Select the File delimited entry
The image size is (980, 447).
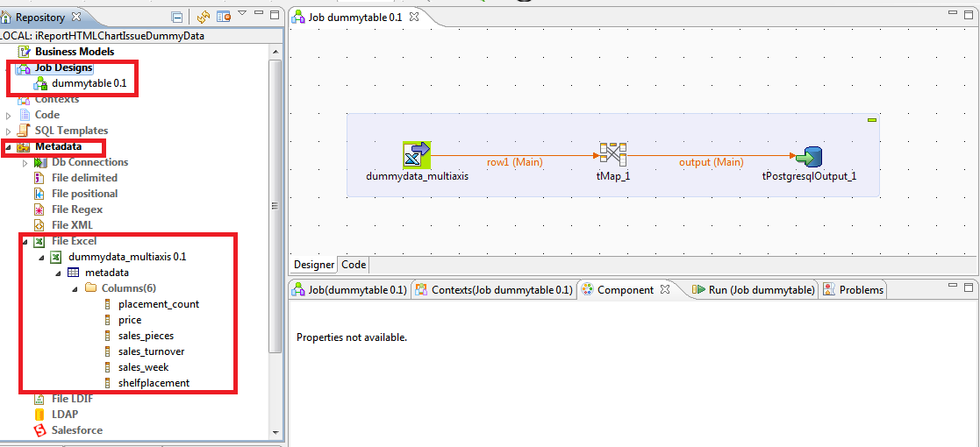(84, 178)
